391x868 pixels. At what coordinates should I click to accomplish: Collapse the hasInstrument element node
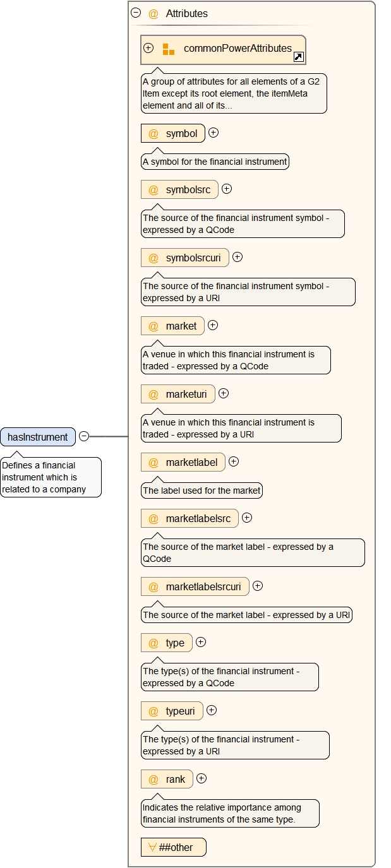point(84,437)
